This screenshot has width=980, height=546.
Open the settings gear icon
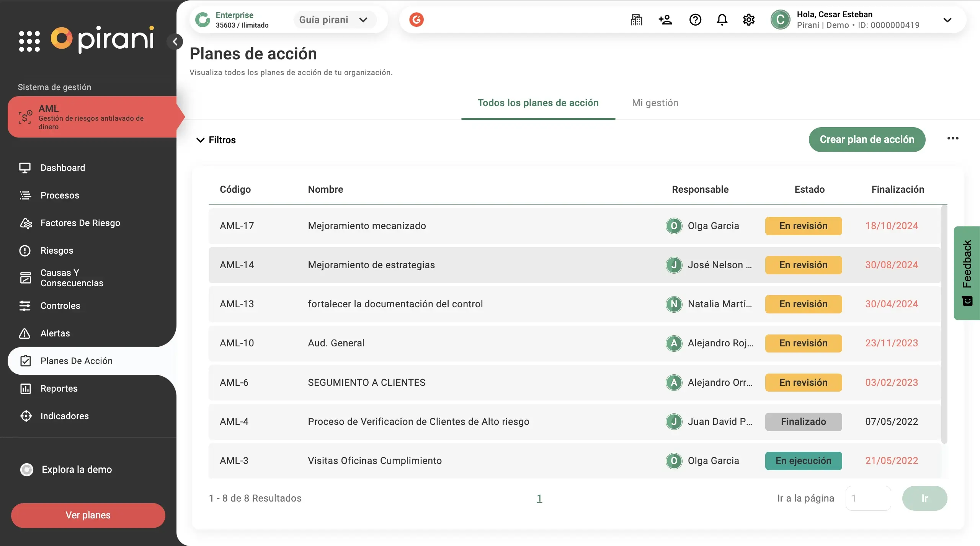point(748,20)
